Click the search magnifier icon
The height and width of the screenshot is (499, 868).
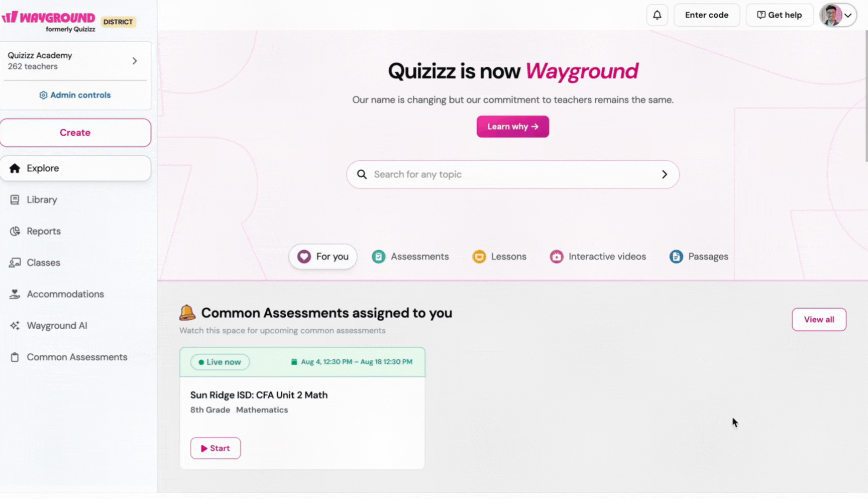(362, 174)
